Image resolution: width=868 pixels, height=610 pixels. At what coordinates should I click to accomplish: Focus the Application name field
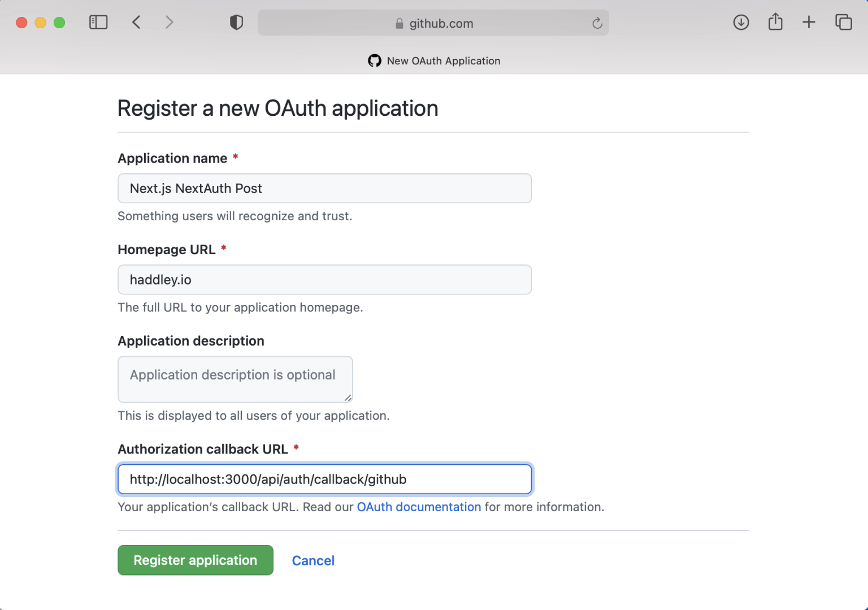tap(324, 189)
